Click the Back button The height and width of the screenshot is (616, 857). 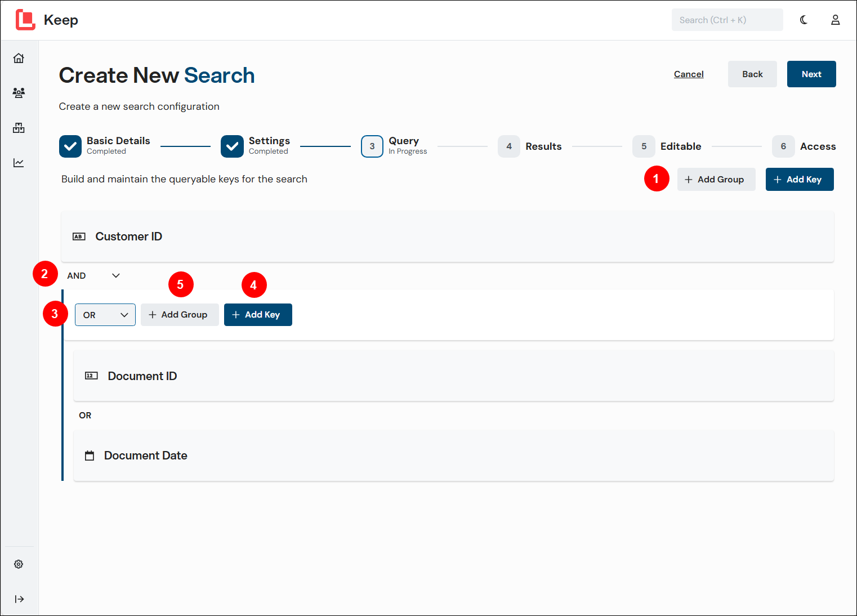click(752, 74)
